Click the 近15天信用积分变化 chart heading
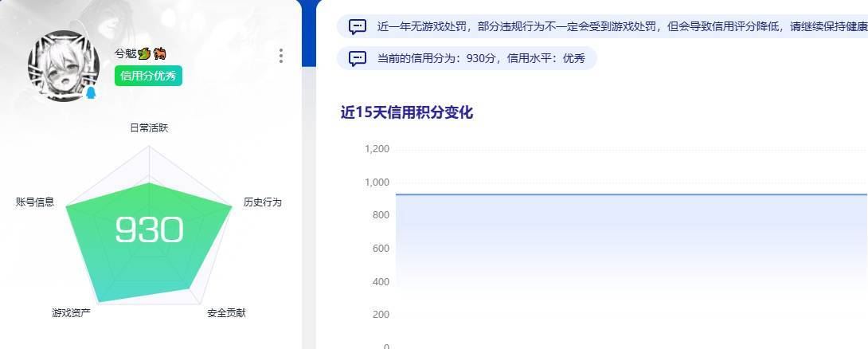This screenshot has width=868, height=349. 407,112
